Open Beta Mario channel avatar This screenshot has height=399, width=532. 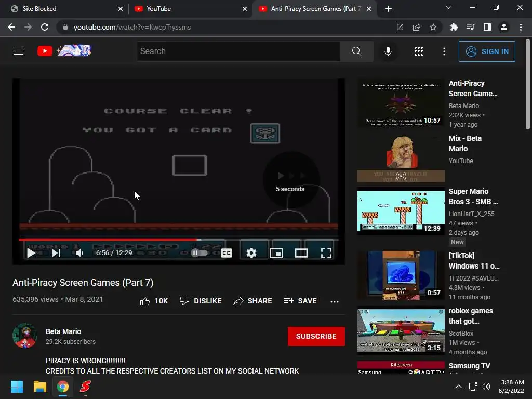(25, 336)
